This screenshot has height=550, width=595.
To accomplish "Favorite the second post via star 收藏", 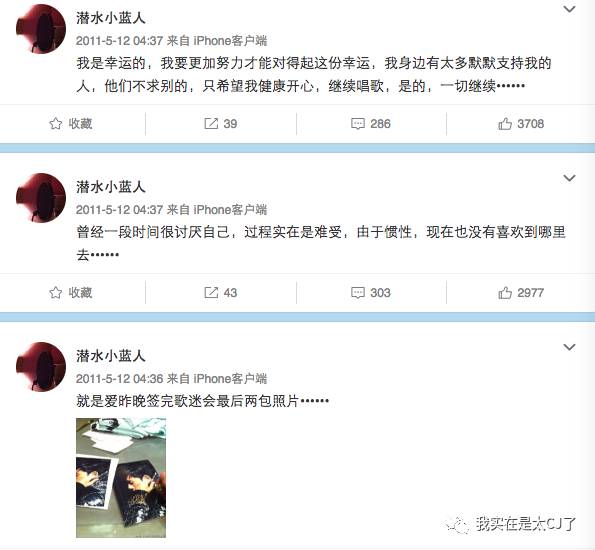I will [71, 293].
